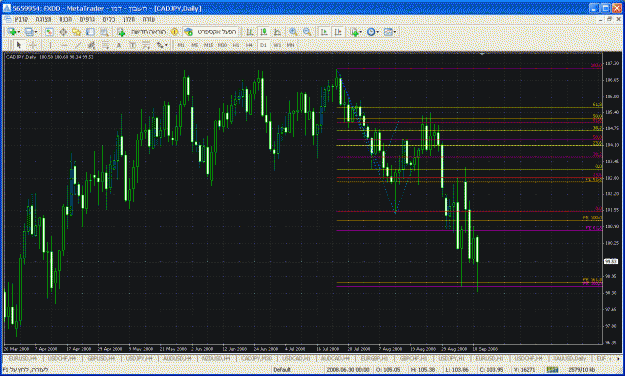Select the arrow Cursor tool

(x=19, y=45)
